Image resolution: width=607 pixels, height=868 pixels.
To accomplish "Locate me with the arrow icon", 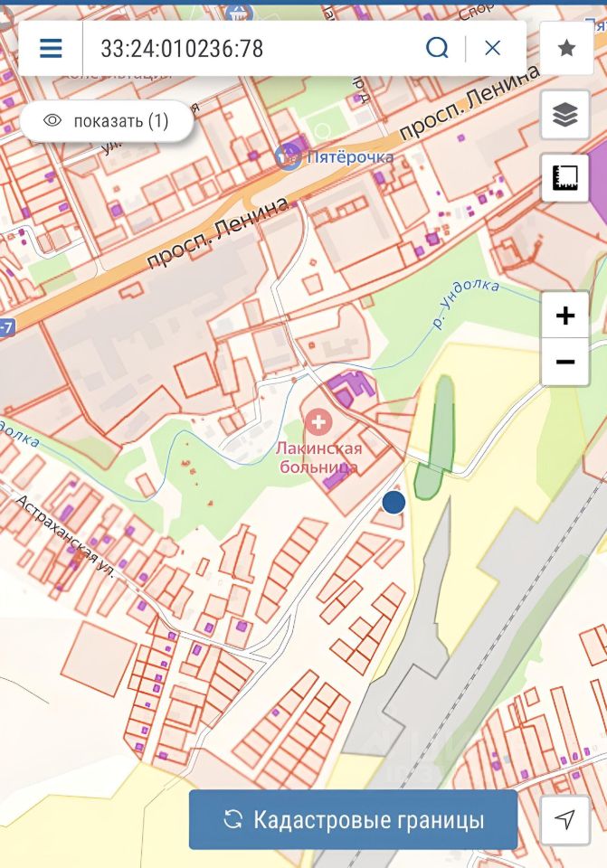I will (x=564, y=819).
